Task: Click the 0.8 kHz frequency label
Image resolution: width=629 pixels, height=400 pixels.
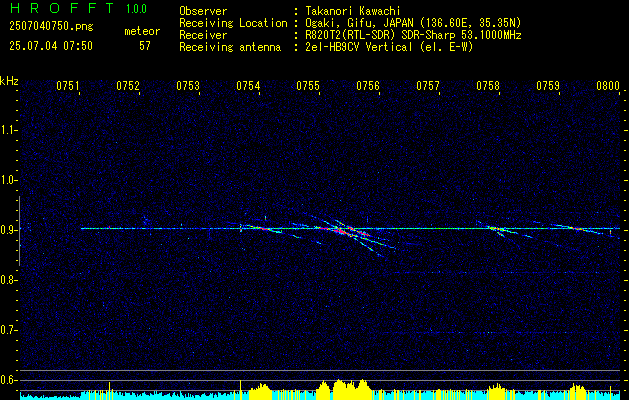Action: point(8,280)
